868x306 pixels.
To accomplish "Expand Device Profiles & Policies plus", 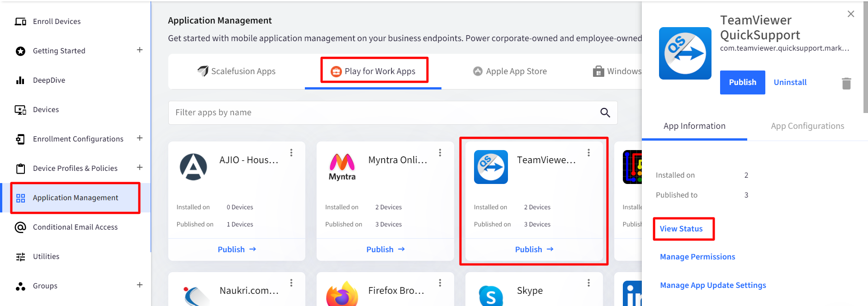I will (140, 168).
